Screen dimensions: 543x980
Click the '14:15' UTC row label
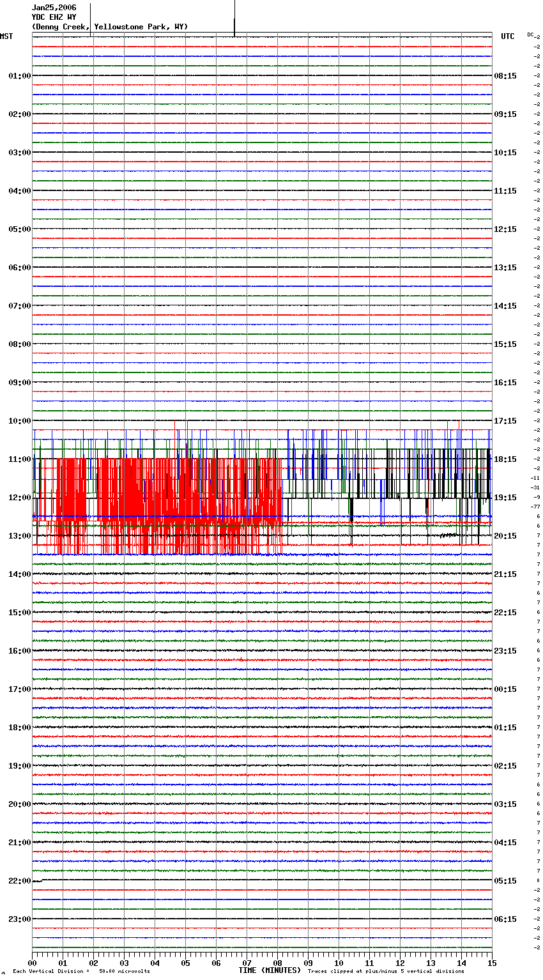(x=505, y=306)
